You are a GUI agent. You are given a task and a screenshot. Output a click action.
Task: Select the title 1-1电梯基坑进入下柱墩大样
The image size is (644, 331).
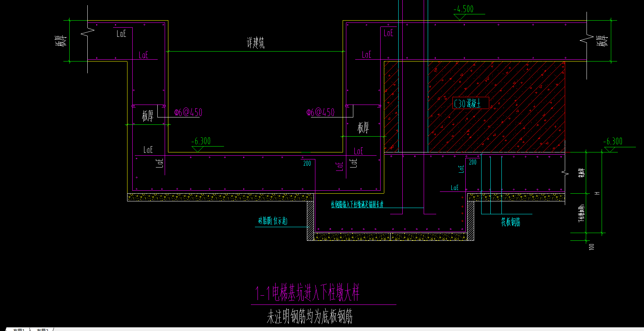point(308,293)
